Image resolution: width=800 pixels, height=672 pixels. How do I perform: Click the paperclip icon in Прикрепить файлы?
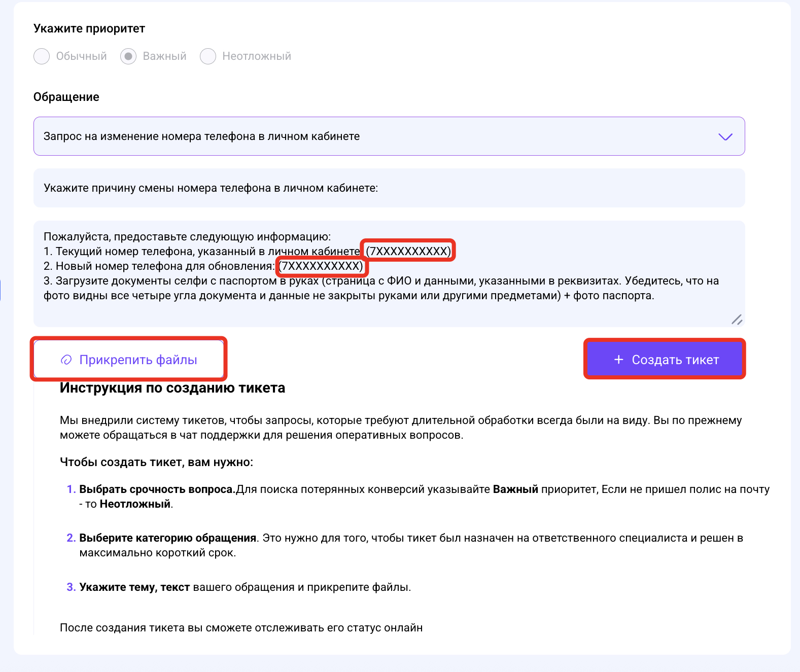(66, 360)
